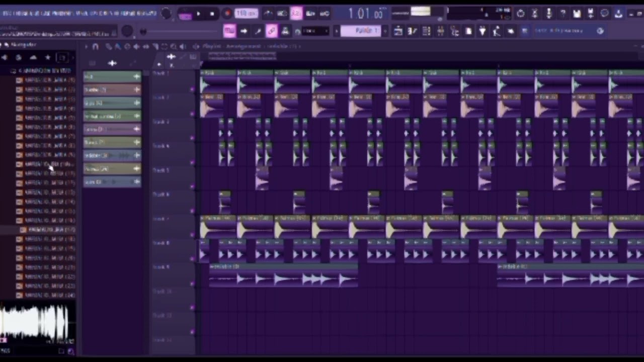
Task: Mute Track 1 with its green switch
Action: [x=192, y=89]
